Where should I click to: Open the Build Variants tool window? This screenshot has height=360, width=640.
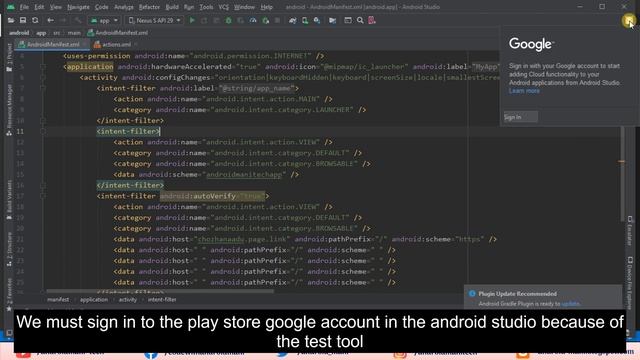click(x=9, y=200)
